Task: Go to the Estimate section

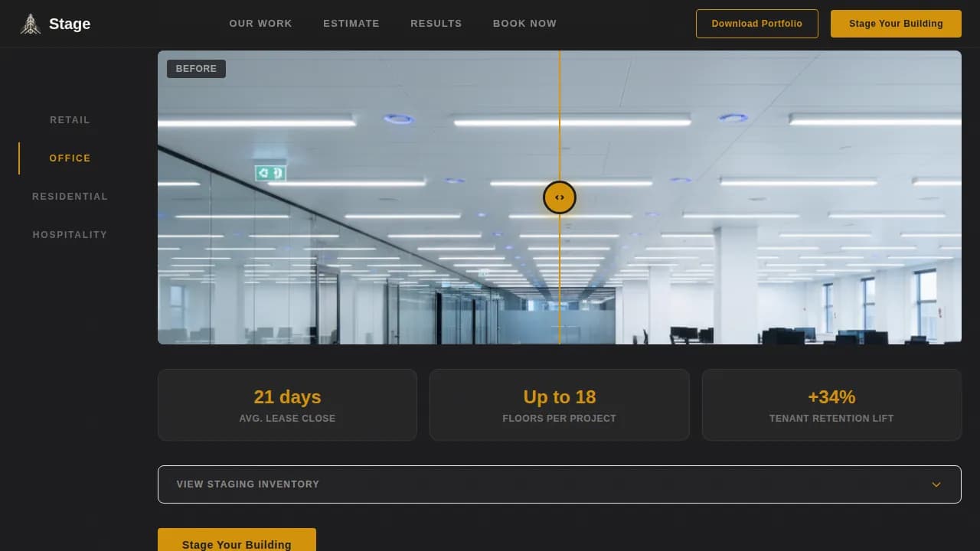Action: [x=351, y=24]
